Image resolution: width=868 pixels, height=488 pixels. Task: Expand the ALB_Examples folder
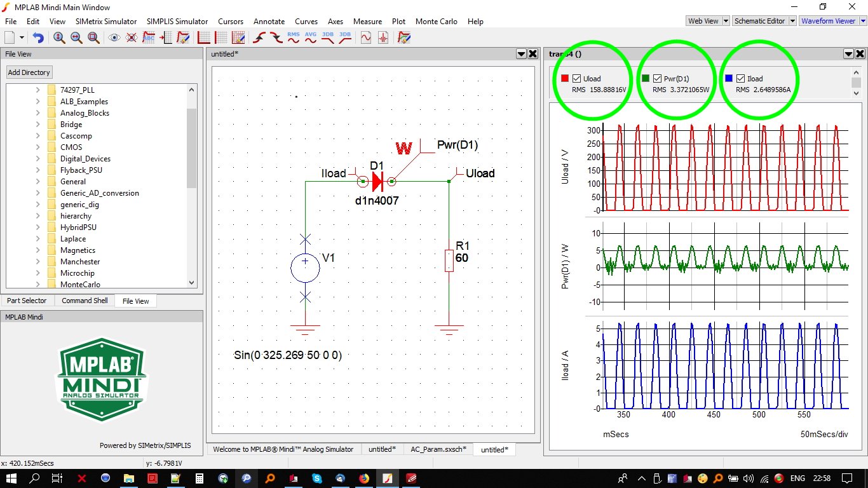tap(37, 102)
